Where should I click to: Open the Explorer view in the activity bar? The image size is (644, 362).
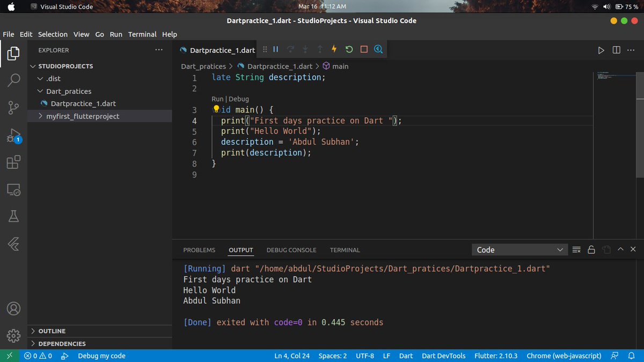13,54
